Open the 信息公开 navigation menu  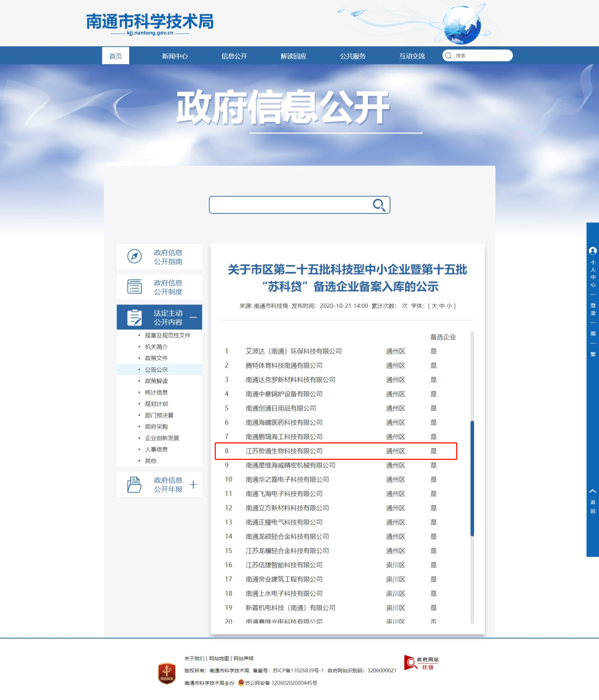tap(234, 56)
